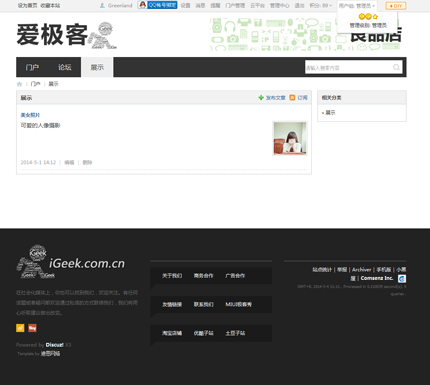Click 展示 in the 相关分类 sidebar

point(330,113)
